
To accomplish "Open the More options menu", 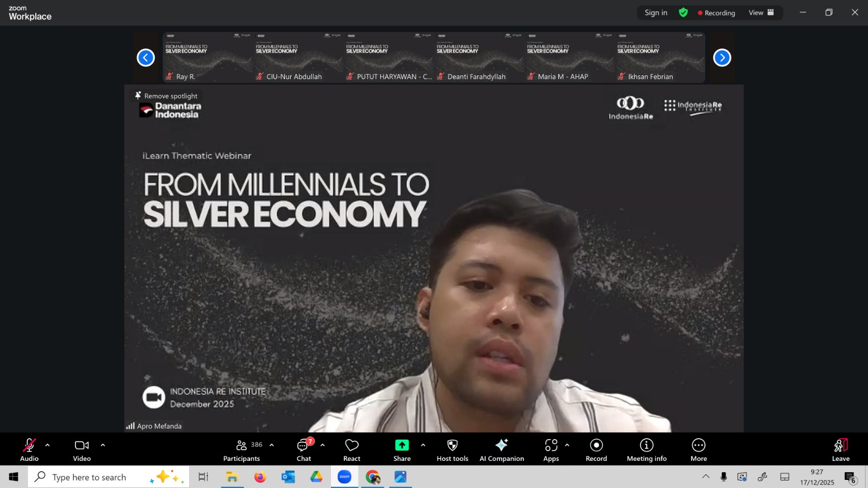I will coord(698,450).
